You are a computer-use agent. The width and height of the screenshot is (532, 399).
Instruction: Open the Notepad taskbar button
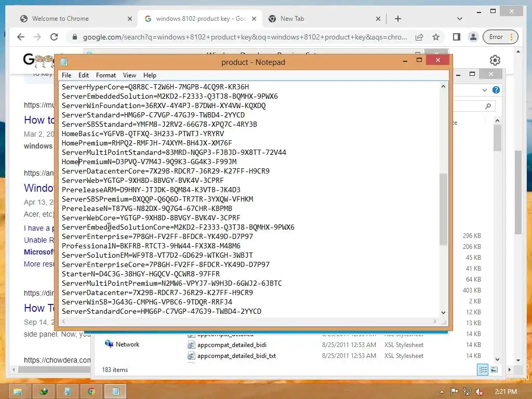click(115, 392)
